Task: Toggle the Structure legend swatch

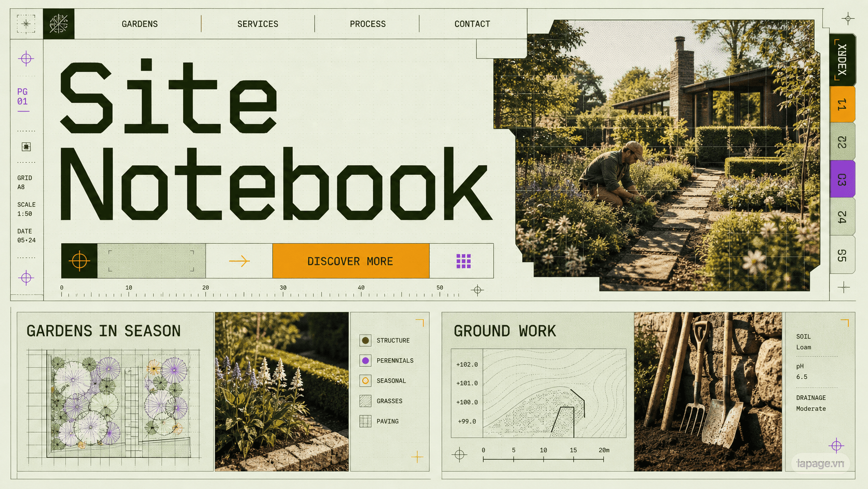Action: point(365,340)
